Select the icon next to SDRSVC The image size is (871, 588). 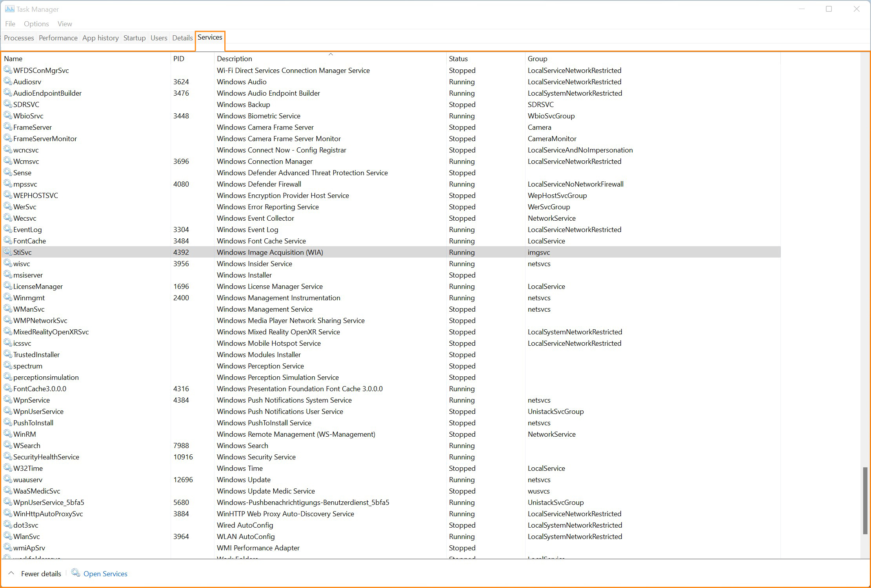click(x=7, y=104)
